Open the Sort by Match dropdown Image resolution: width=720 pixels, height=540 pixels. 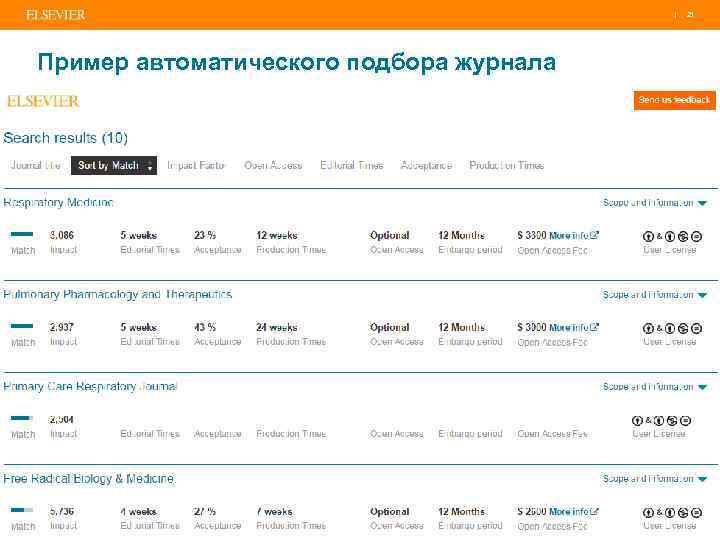[114, 165]
